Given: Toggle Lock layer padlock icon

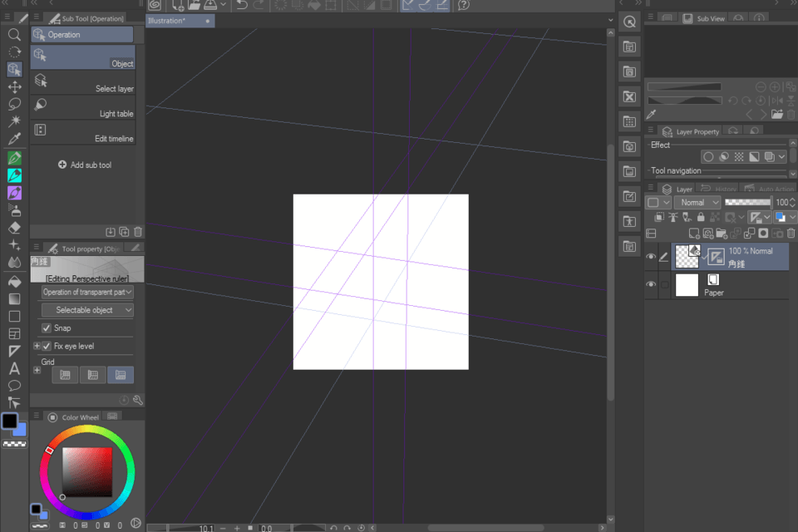Looking at the screenshot, I should tap(701, 218).
